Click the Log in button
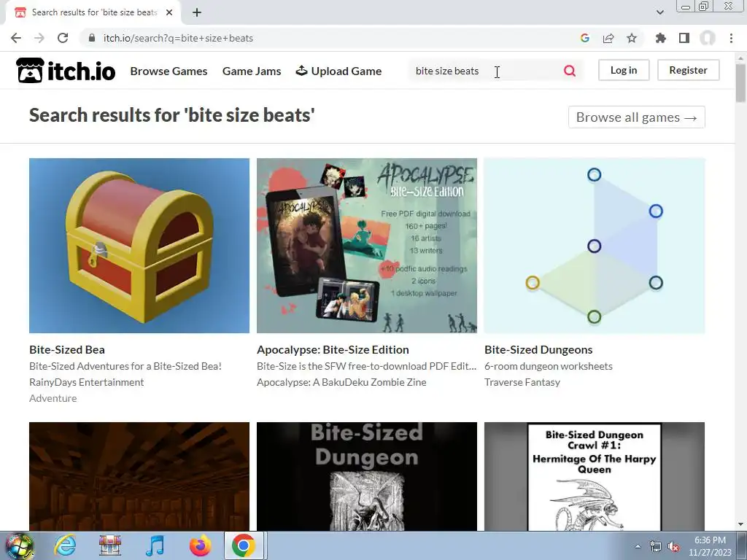Screen dimensions: 747x560 (x=624, y=70)
